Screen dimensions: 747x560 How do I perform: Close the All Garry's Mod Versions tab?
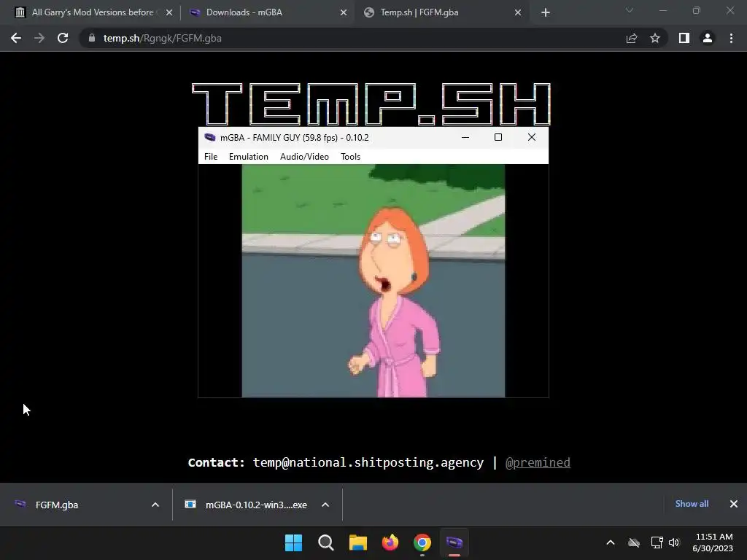coord(169,13)
